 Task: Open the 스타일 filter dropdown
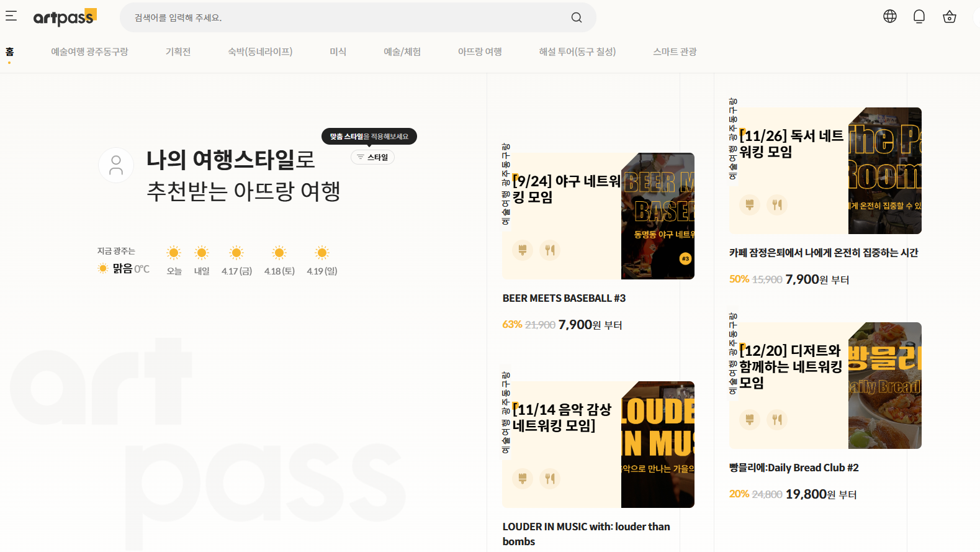(x=372, y=157)
